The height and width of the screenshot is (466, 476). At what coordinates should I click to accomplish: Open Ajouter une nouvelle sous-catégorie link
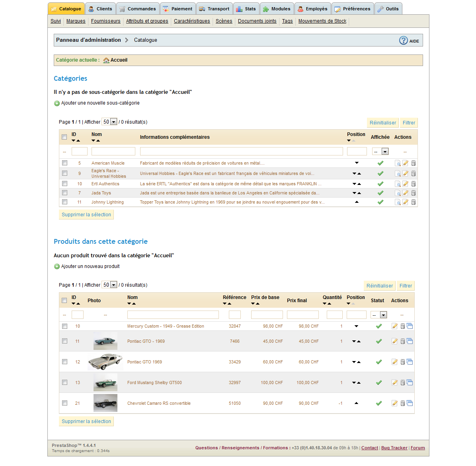point(100,103)
